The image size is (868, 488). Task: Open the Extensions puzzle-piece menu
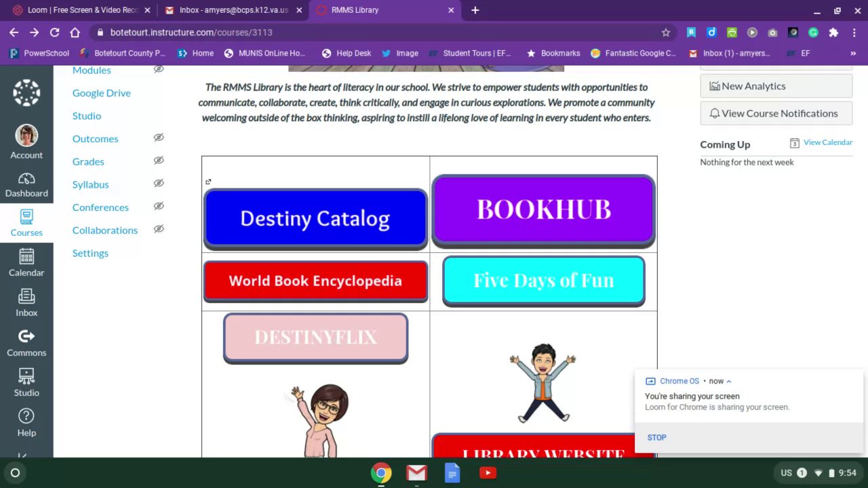coord(833,33)
